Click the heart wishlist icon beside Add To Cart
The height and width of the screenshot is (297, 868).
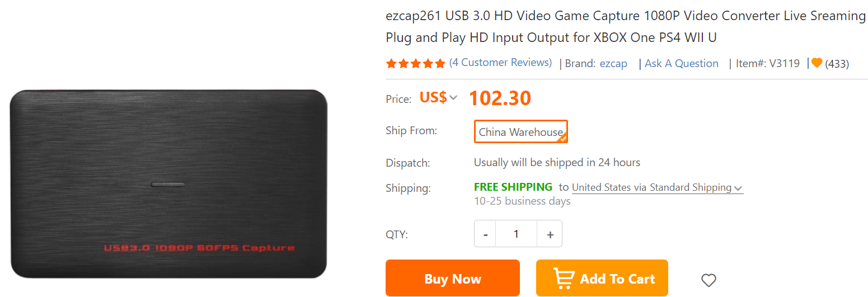[709, 280]
